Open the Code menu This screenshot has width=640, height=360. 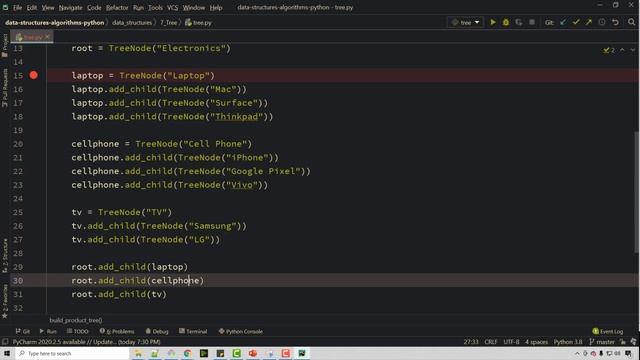click(x=94, y=7)
